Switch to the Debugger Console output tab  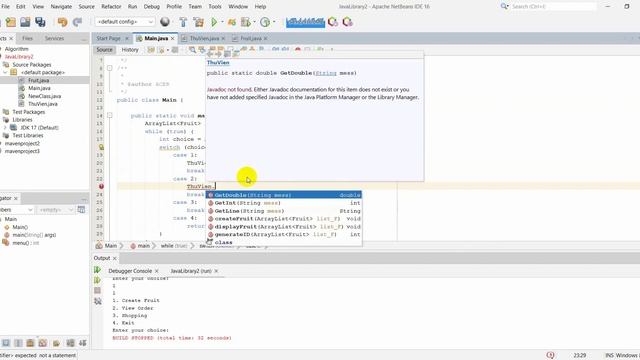(130, 271)
